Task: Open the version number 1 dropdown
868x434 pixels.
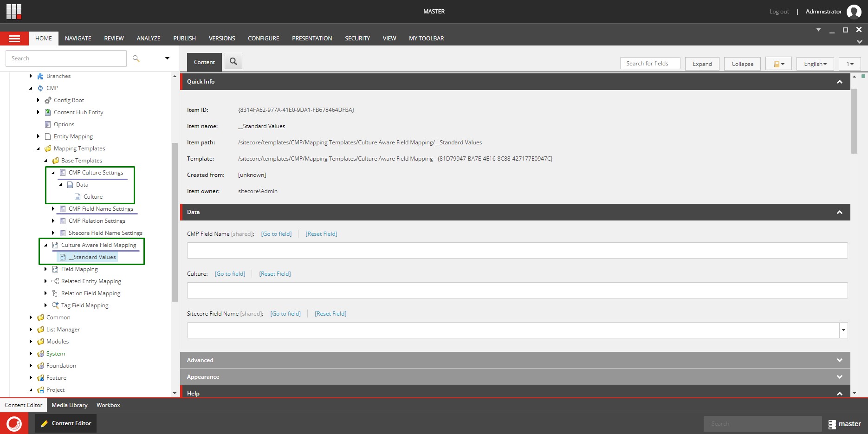Action: pos(849,64)
